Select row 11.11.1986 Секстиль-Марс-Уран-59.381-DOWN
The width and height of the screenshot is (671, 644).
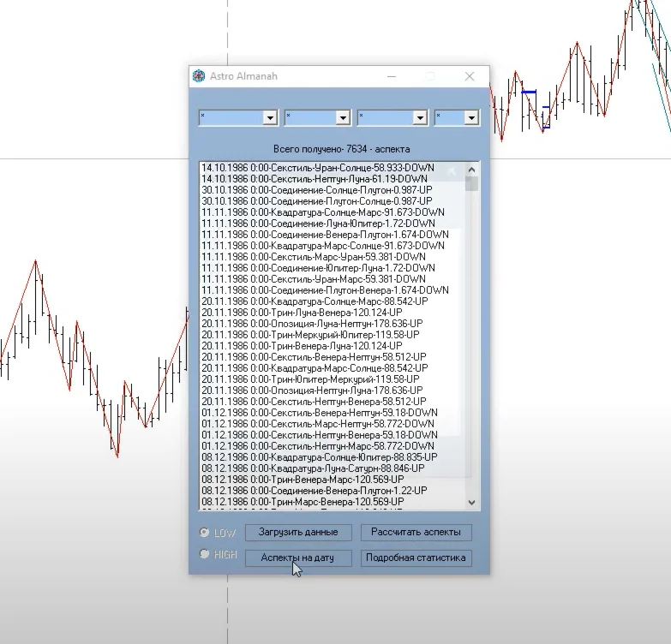333,257
